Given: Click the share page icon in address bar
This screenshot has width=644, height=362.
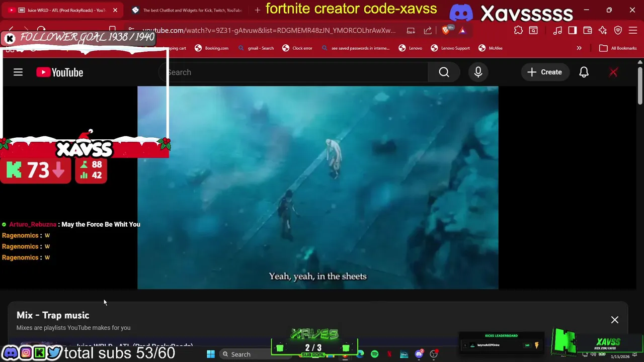Looking at the screenshot, I should click(428, 30).
